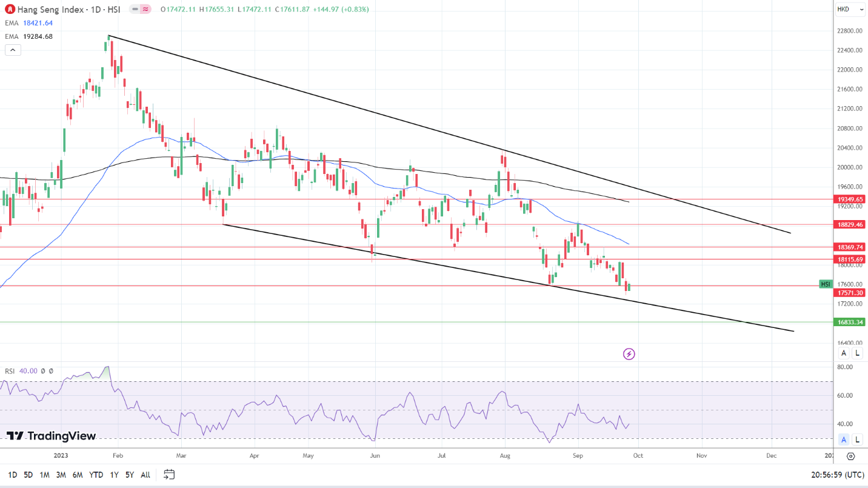Collapse the indicator legend with chevron button
Viewport: 868px width, 488px height.
pyautogui.click(x=13, y=50)
